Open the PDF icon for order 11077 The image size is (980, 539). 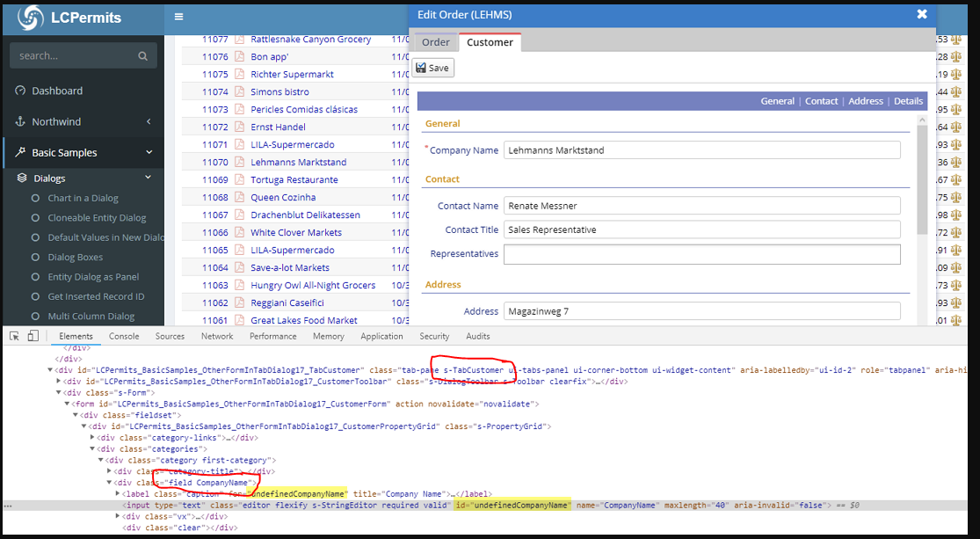tap(239, 39)
